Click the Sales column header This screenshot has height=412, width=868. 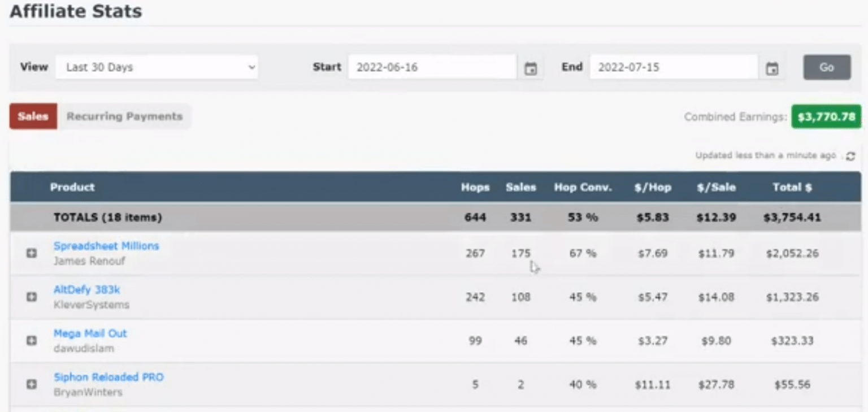click(520, 187)
